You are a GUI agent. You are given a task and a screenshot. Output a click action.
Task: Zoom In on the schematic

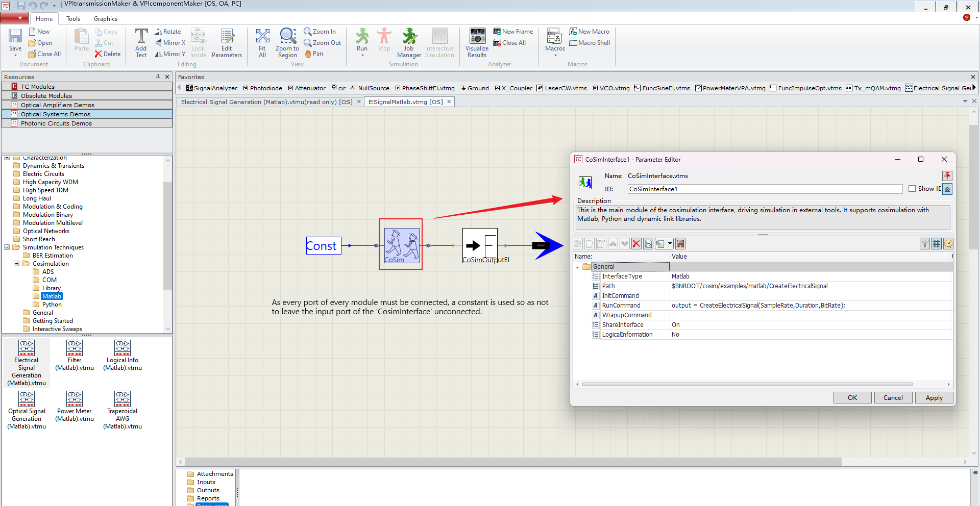coord(320,32)
